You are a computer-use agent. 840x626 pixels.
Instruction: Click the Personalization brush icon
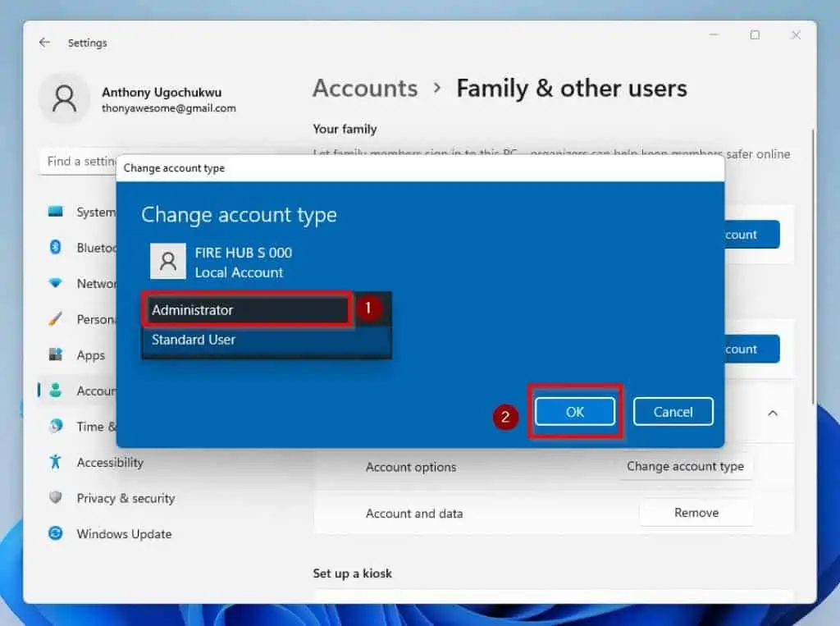(x=54, y=319)
